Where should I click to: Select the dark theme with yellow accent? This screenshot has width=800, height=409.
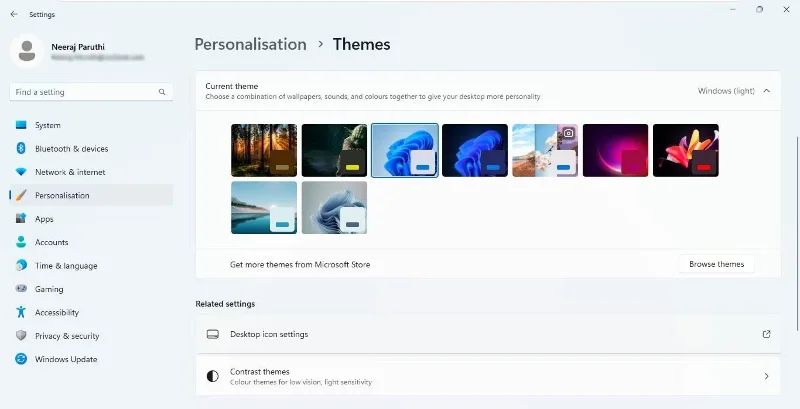334,150
